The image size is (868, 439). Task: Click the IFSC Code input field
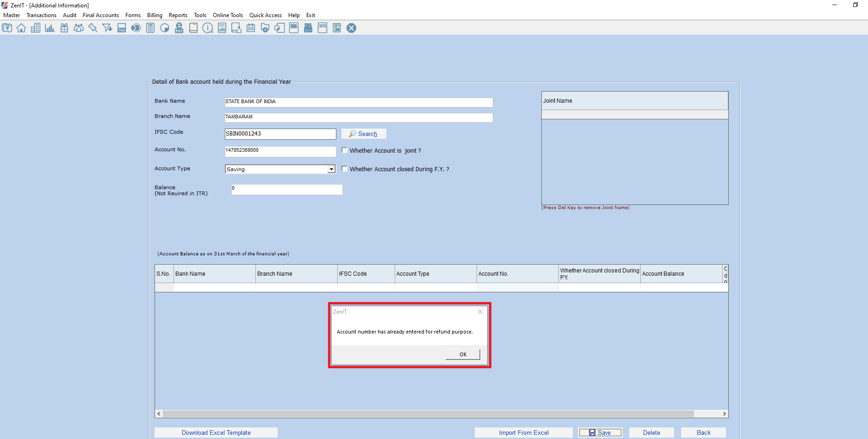coord(280,134)
